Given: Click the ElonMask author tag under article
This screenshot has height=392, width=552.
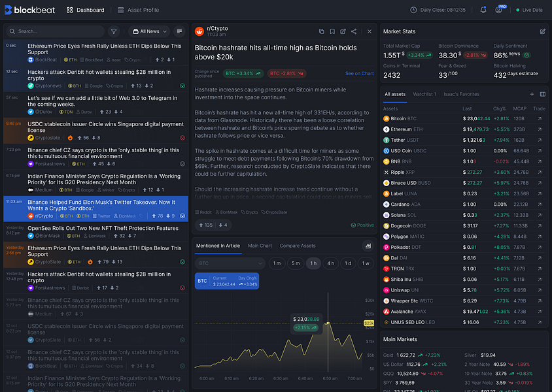Looking at the screenshot, I should click(x=226, y=212).
